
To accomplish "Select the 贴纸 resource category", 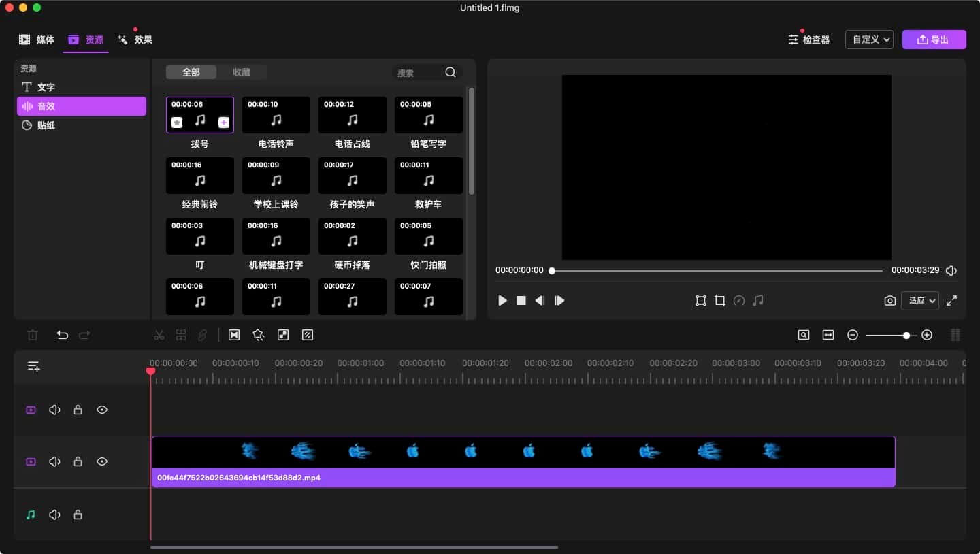I will pyautogui.click(x=82, y=125).
